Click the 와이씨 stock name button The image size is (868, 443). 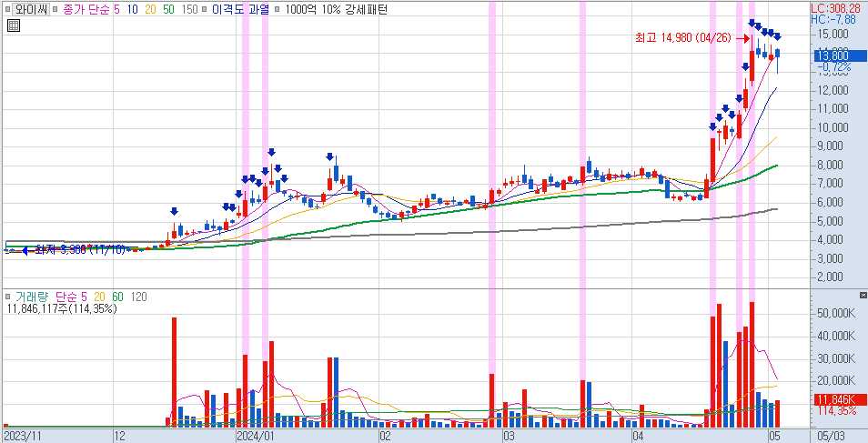click(x=32, y=9)
